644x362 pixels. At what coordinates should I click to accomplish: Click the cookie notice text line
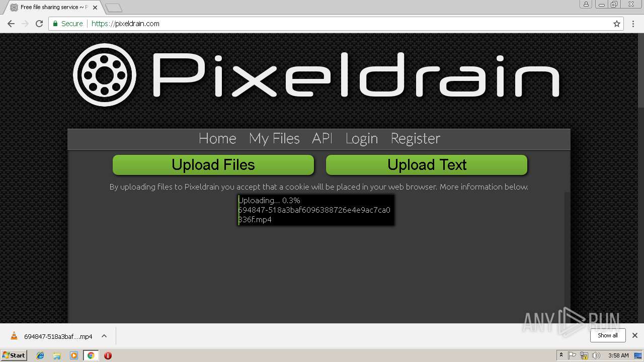click(x=319, y=187)
